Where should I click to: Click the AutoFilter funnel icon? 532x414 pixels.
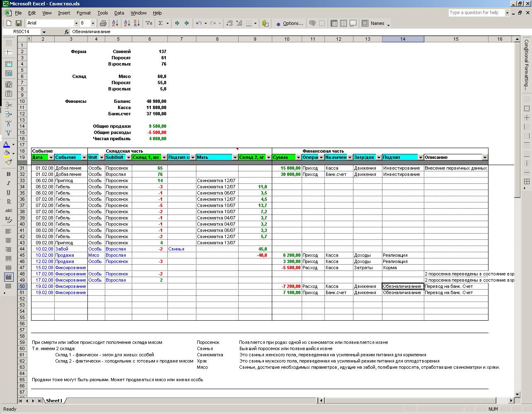(x=149, y=24)
